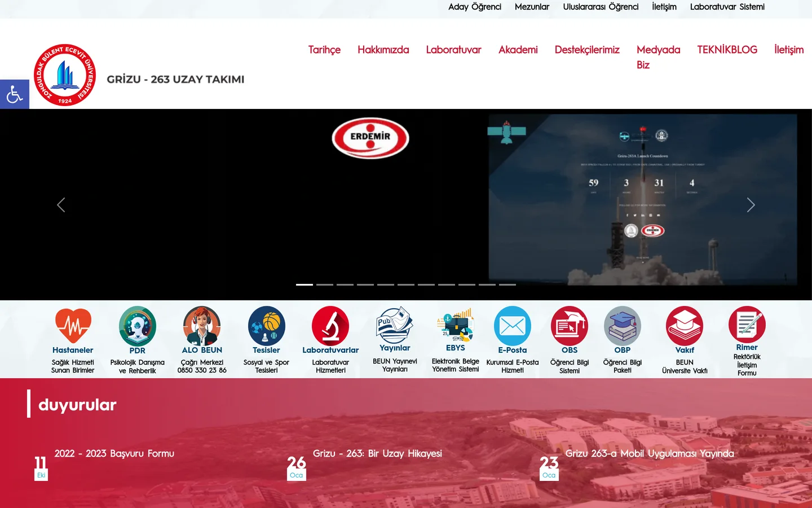812x508 pixels.
Task: Open the Hakkımızda menu item
Action: coord(383,50)
